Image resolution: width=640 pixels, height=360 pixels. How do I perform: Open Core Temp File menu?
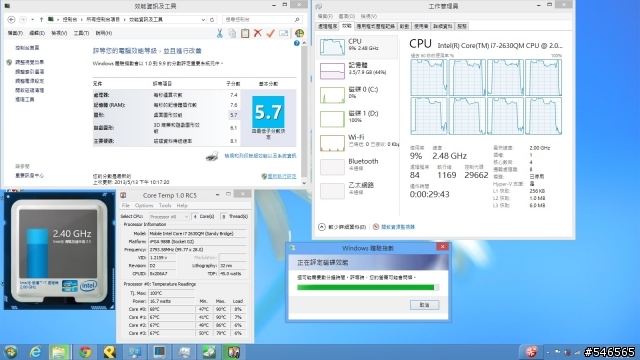[x=125, y=205]
